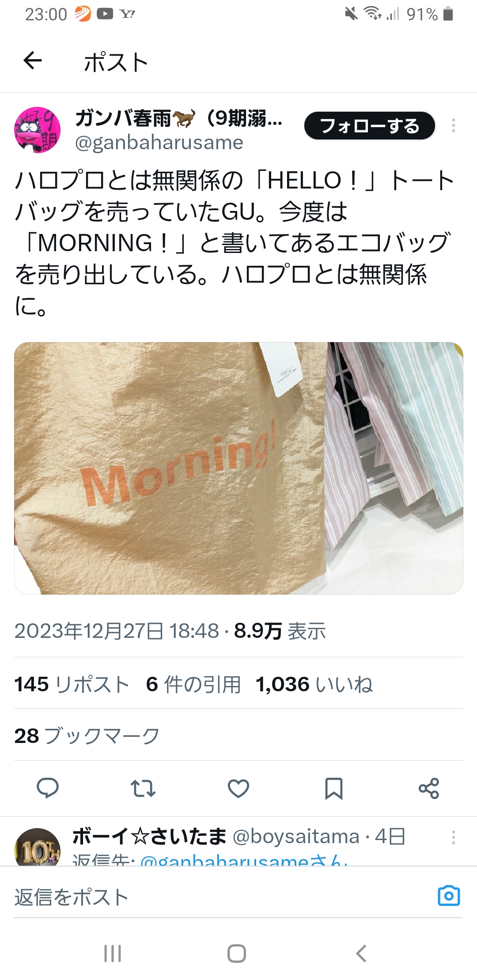
Task: Open ガンバ春雨's profile avatar
Action: [x=38, y=130]
